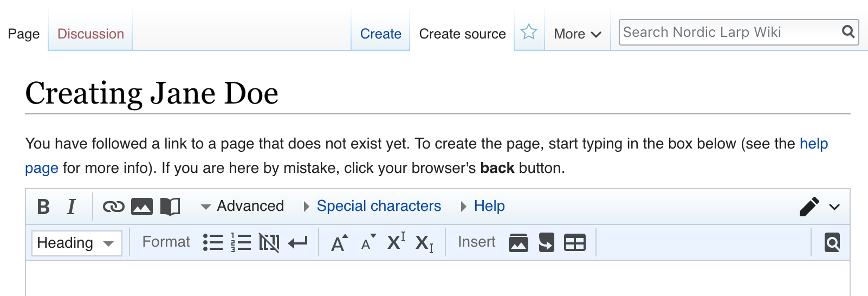Insert a new line break
This screenshot has height=296, width=868.
[x=297, y=242]
